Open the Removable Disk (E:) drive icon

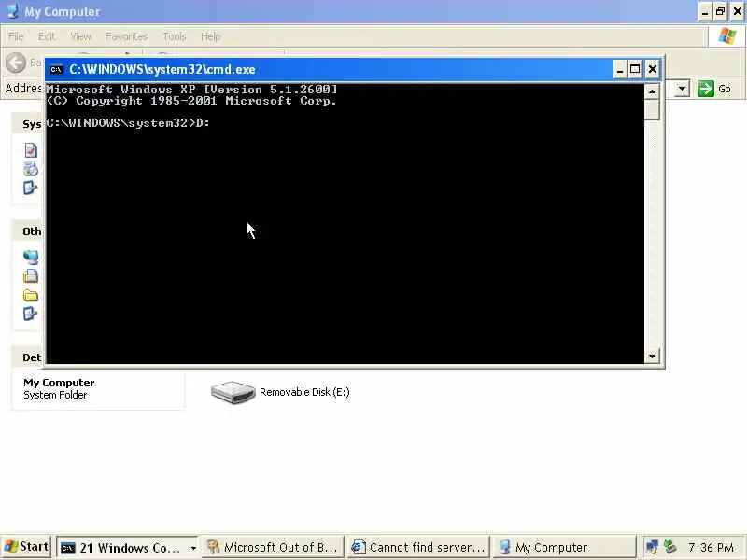click(233, 392)
